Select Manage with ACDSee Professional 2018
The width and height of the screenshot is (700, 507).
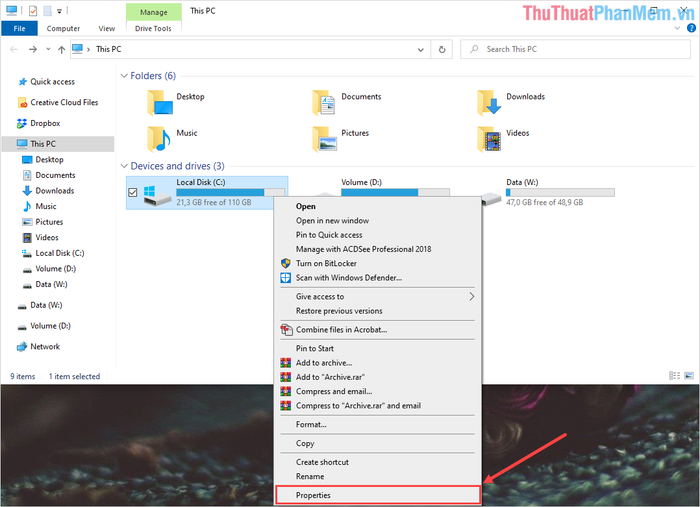point(378,249)
